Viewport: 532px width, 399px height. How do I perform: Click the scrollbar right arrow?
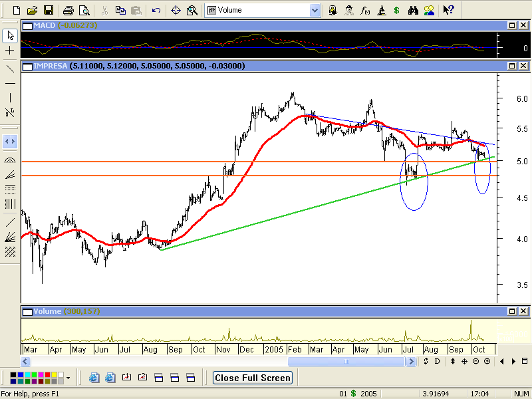point(411,361)
